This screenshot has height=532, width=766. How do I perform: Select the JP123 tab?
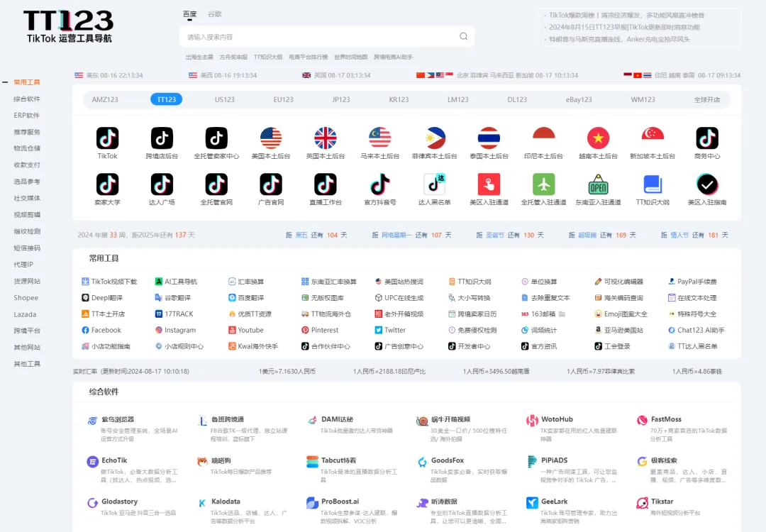pyautogui.click(x=341, y=99)
